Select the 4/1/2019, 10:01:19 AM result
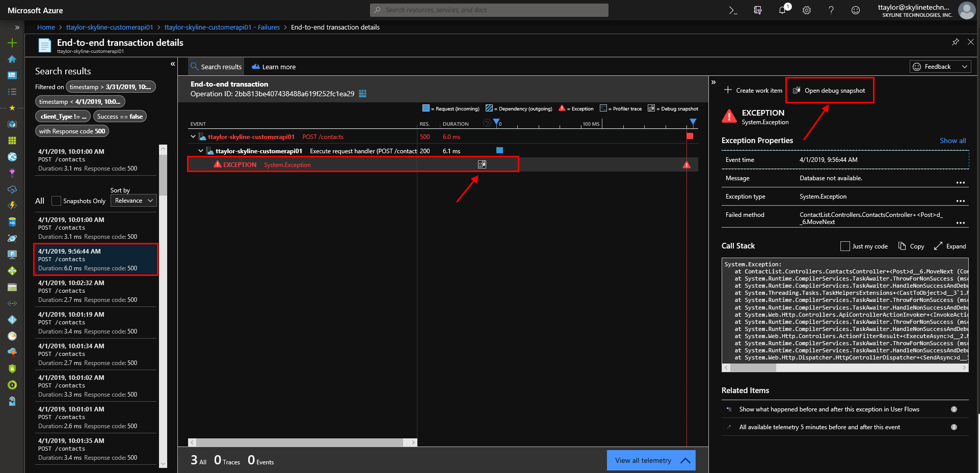Image resolution: width=980 pixels, height=473 pixels. click(x=96, y=323)
